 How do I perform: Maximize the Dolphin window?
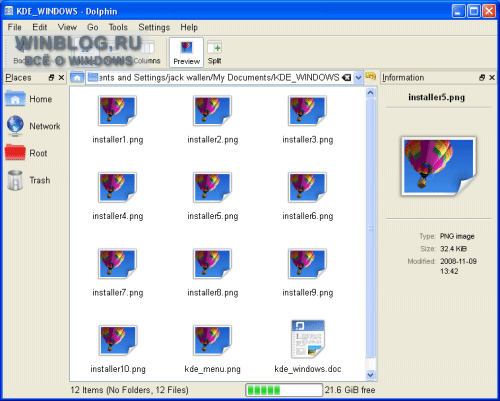pos(474,11)
